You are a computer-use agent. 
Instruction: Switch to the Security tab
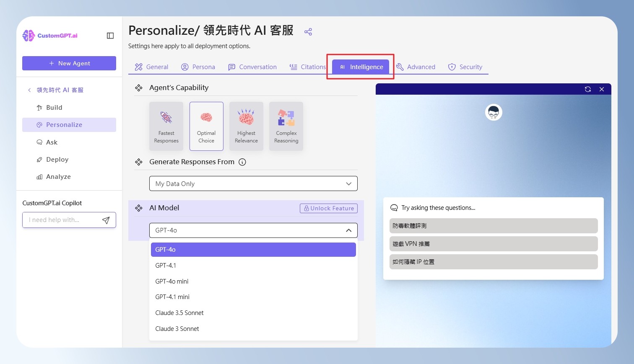465,67
